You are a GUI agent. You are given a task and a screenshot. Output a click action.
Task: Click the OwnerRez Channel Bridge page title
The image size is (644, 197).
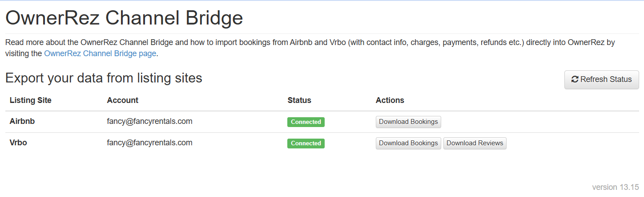coord(124,18)
